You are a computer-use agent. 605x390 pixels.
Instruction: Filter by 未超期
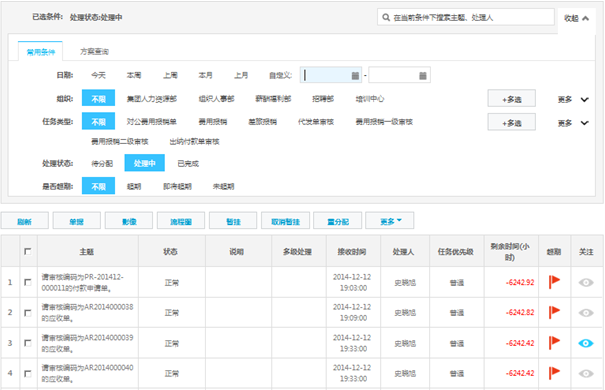pyautogui.click(x=223, y=186)
